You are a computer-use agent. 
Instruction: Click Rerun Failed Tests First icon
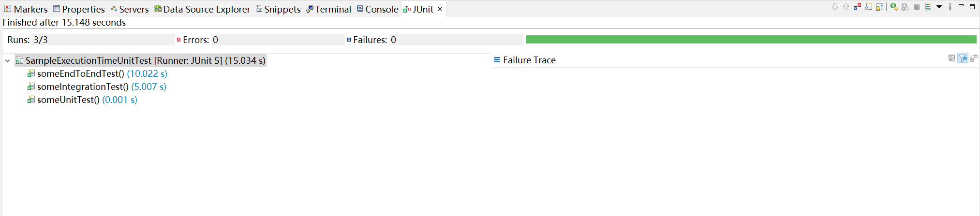pos(906,7)
